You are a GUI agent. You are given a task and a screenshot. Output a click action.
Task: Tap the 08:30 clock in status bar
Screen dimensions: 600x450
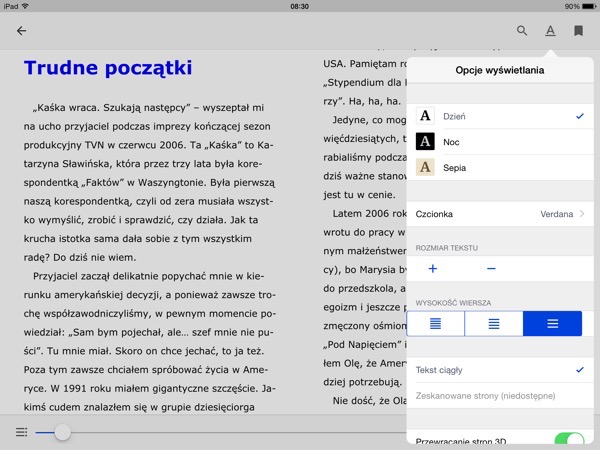tap(299, 6)
